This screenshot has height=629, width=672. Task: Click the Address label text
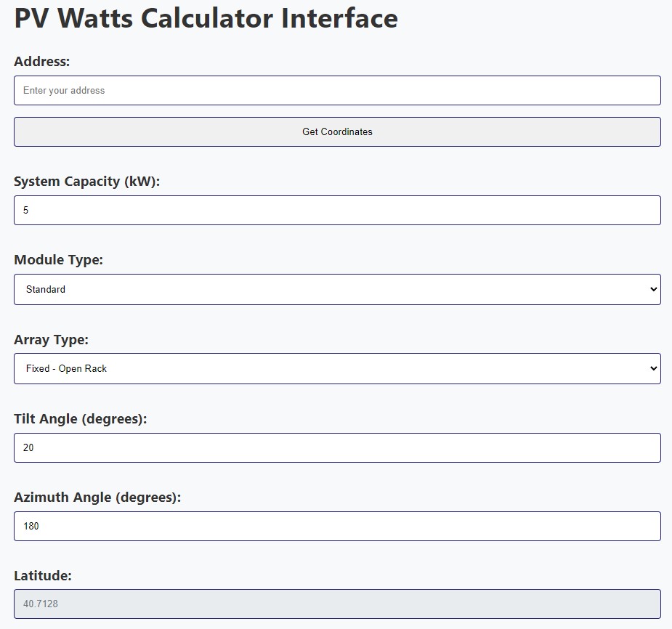point(42,62)
